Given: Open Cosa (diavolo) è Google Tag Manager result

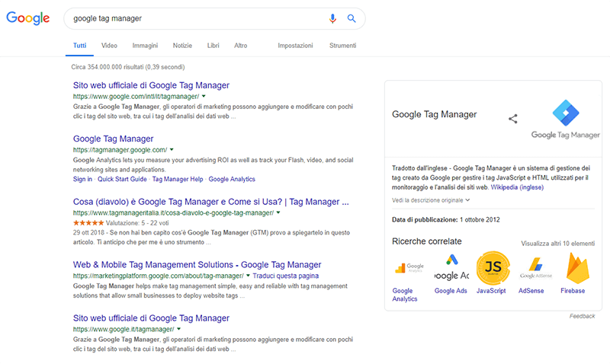Looking at the screenshot, I should 211,202.
